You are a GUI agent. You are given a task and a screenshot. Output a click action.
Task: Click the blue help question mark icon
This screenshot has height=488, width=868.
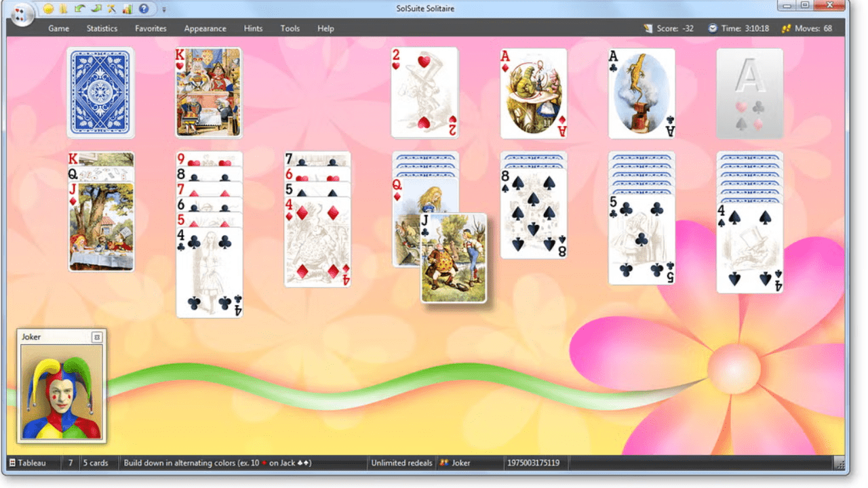(x=143, y=9)
